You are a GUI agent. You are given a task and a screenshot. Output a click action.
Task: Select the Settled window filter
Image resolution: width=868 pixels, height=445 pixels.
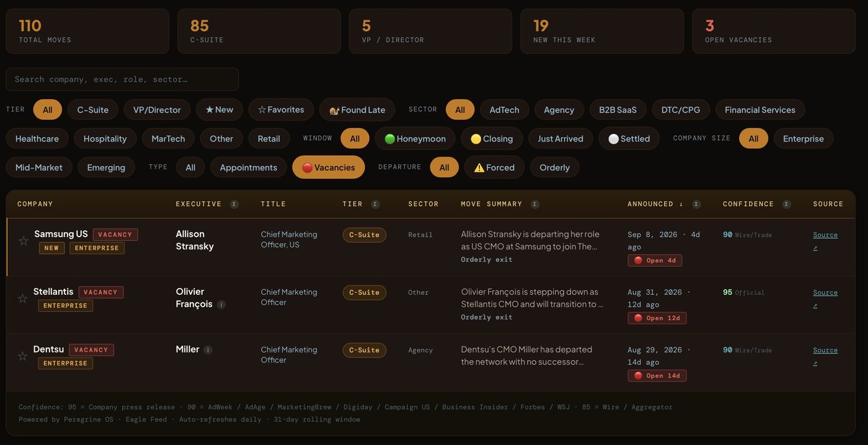[x=629, y=139]
